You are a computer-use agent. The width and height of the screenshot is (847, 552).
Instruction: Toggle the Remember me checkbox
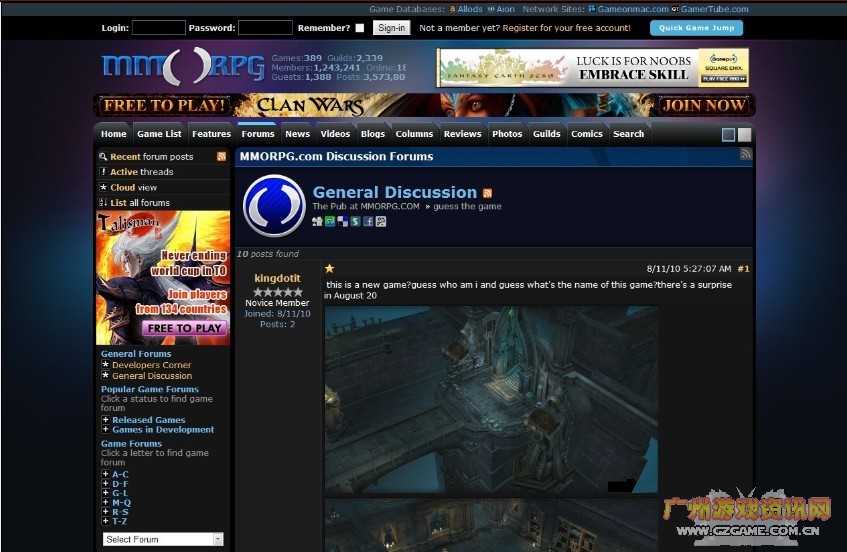coord(360,28)
